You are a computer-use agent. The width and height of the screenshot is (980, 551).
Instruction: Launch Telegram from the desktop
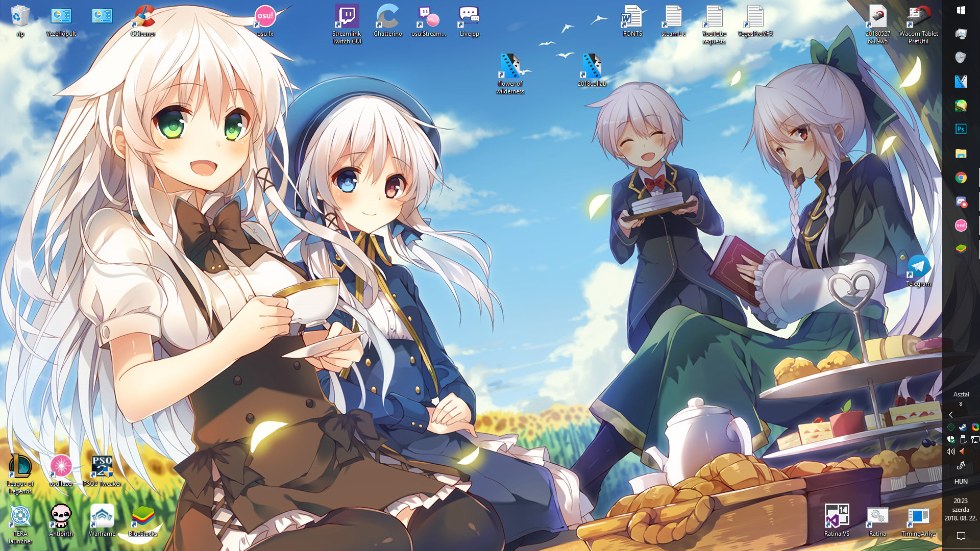coord(919,271)
